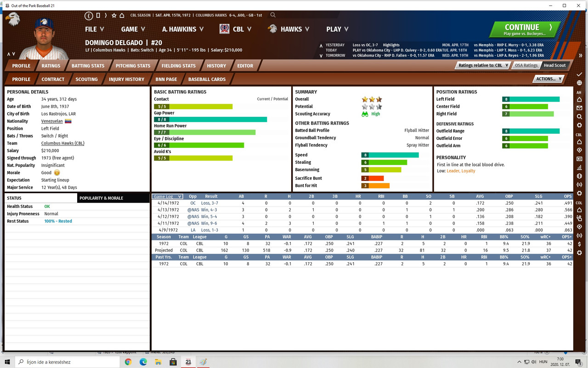Click the checkmark icon in the right sidebar

coord(579,75)
